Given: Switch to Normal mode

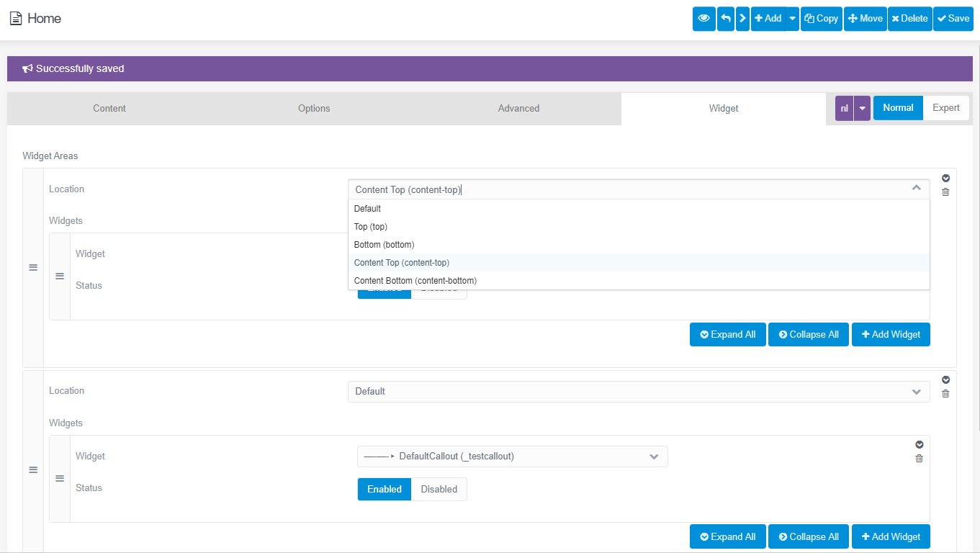Looking at the screenshot, I should pos(898,108).
